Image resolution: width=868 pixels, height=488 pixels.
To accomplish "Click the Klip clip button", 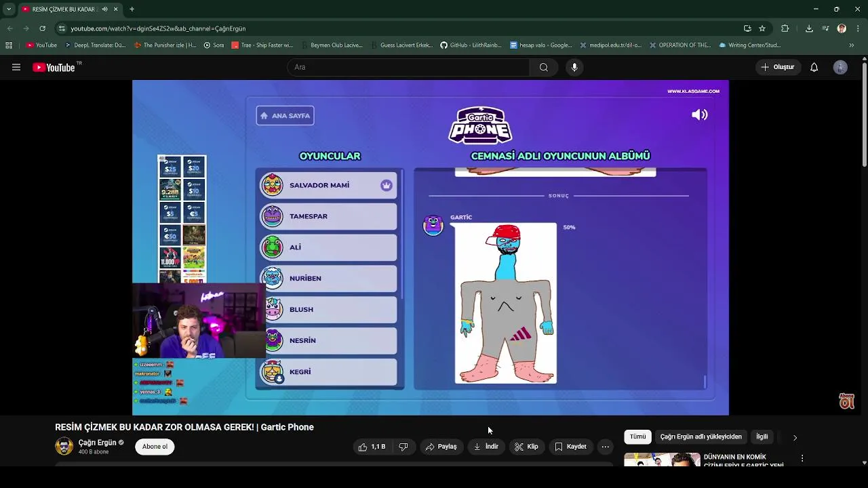I will (x=526, y=447).
